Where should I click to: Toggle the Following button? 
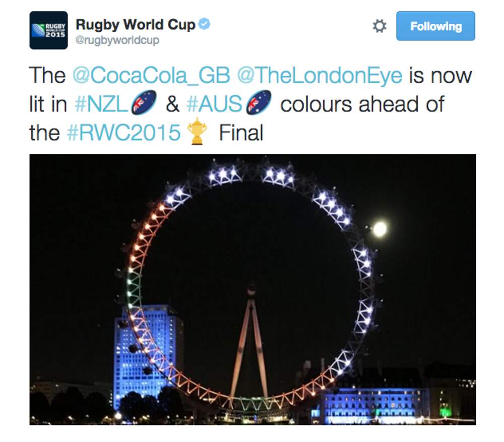pos(435,26)
